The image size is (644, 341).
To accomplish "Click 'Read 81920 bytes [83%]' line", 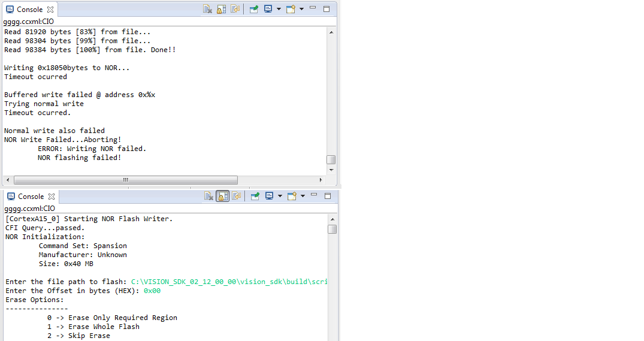I will [77, 32].
